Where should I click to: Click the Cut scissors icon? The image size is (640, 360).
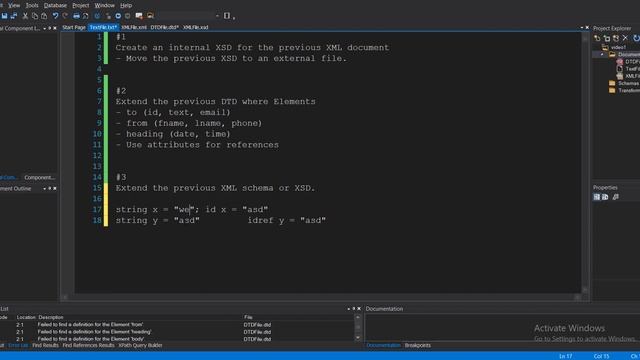[x=25, y=16]
